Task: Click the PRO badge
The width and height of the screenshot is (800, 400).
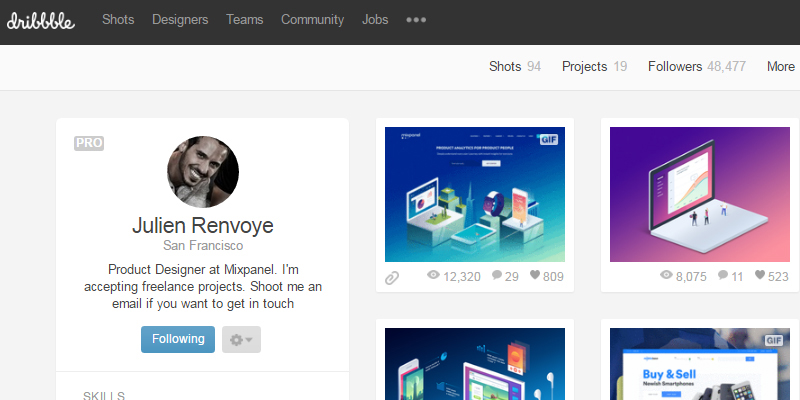Action: pyautogui.click(x=89, y=143)
